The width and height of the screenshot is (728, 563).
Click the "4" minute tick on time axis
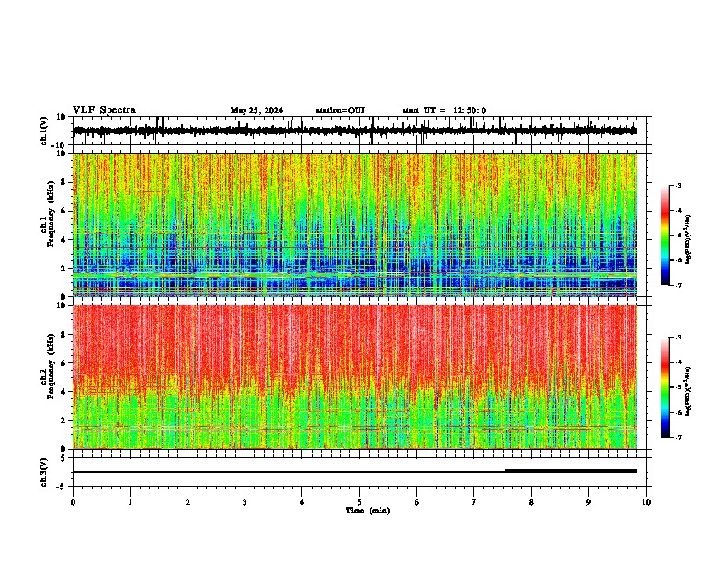click(x=302, y=502)
